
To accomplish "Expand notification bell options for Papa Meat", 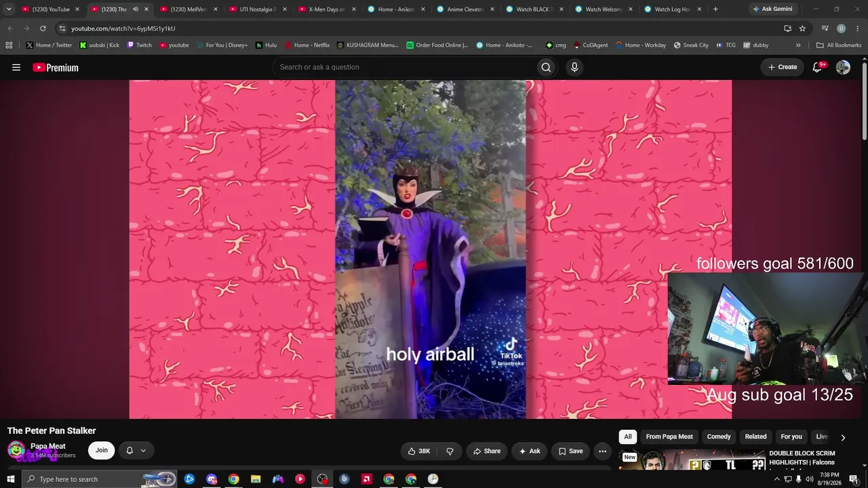I will tap(136, 451).
